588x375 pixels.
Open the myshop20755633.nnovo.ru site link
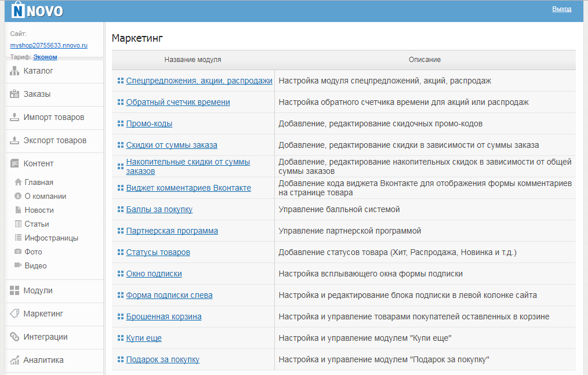tap(49, 45)
